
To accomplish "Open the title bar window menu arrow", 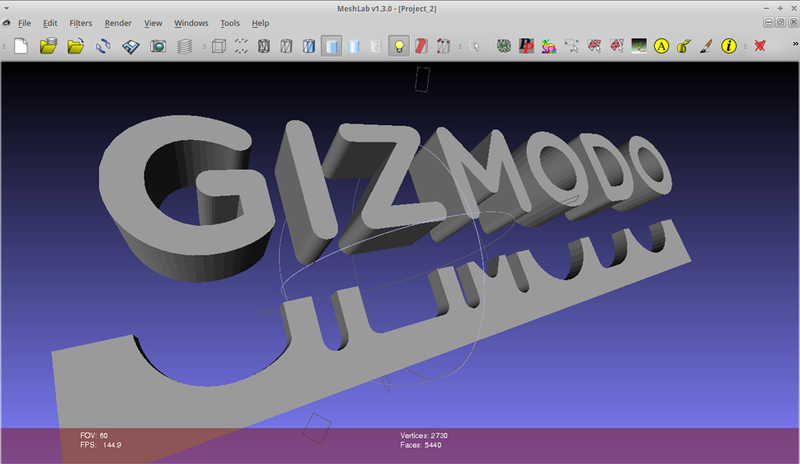I will pos(6,9).
